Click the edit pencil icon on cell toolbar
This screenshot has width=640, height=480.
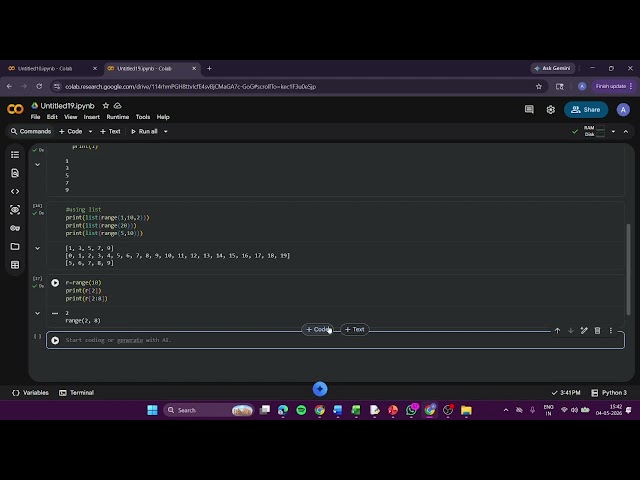[x=584, y=331]
